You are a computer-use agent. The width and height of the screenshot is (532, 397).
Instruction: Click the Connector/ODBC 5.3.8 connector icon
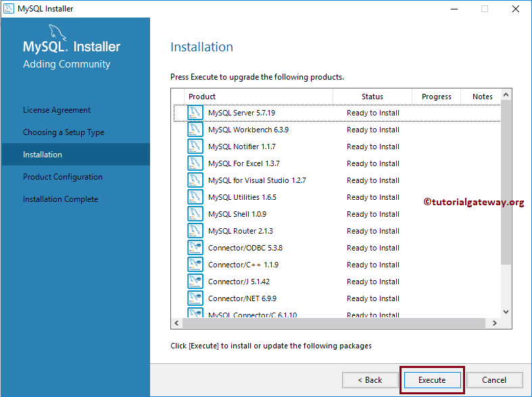[x=195, y=248]
